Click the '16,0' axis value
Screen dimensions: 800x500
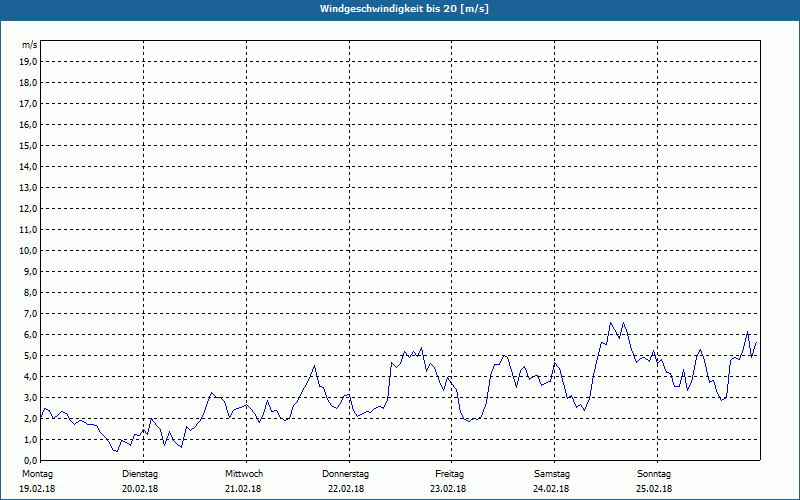[28, 124]
